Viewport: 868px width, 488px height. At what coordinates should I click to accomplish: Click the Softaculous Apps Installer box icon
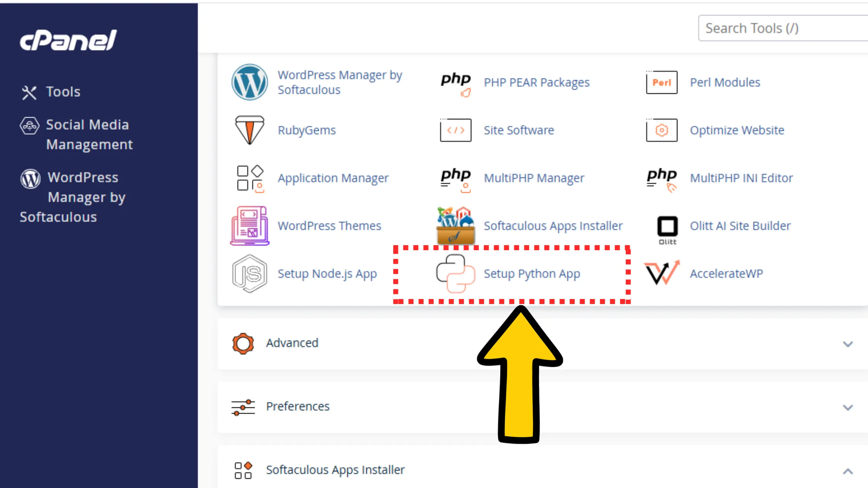pyautogui.click(x=456, y=226)
